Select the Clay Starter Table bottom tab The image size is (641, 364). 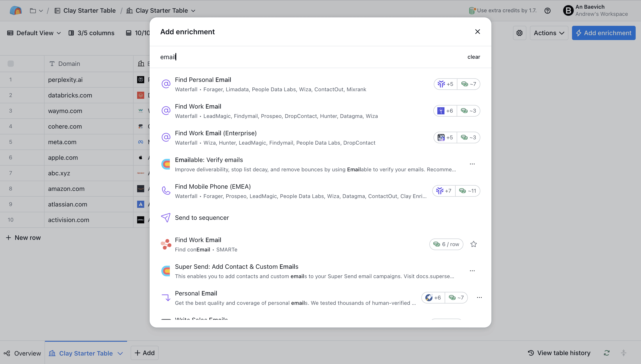click(86, 353)
